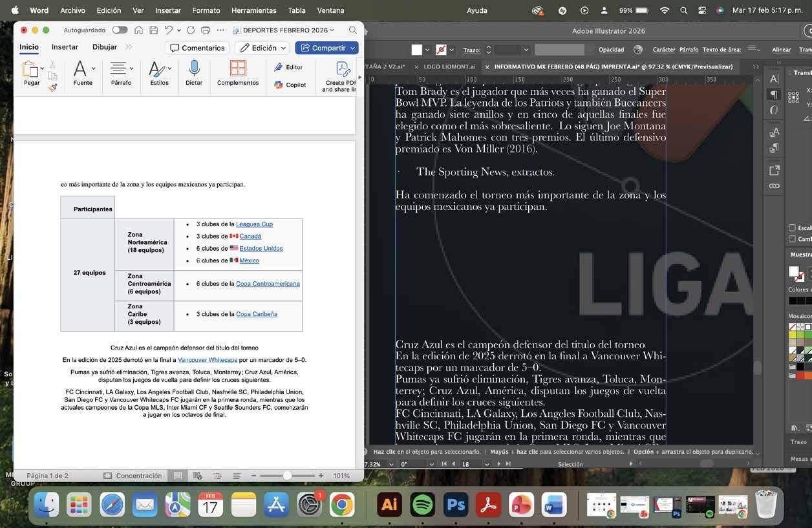
Task: Select print layout view in Word status bar
Action: pos(178,476)
